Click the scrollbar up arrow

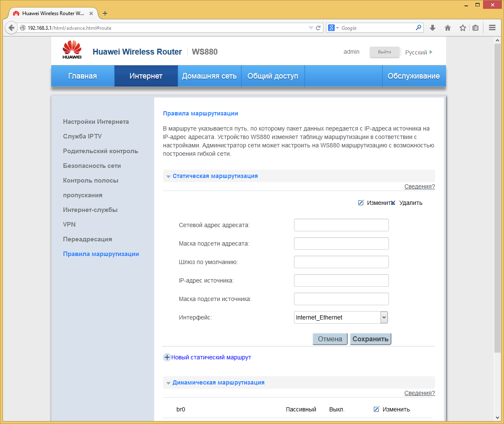pyautogui.click(x=498, y=40)
